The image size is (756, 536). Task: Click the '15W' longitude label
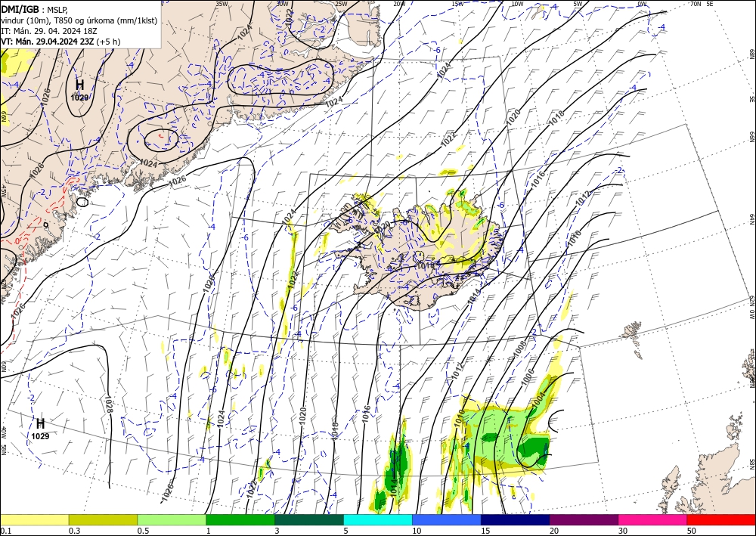click(x=457, y=4)
